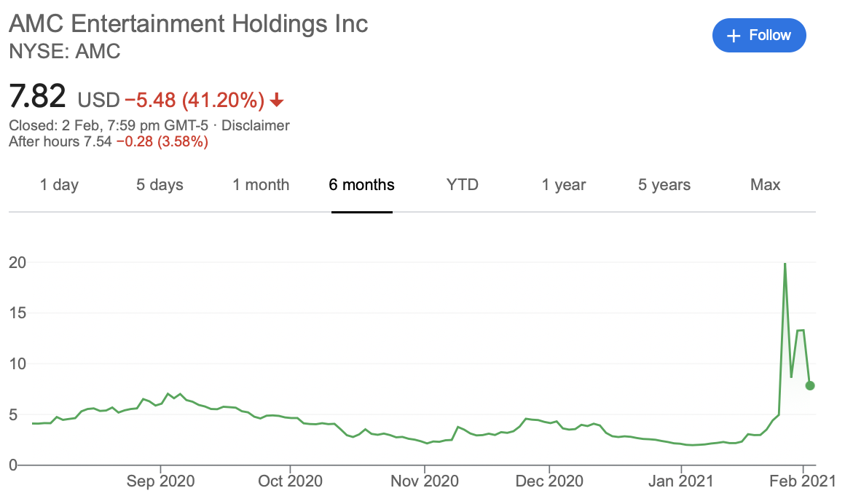The height and width of the screenshot is (504, 845).
Task: Switch to the 1 day range tab
Action: point(59,185)
